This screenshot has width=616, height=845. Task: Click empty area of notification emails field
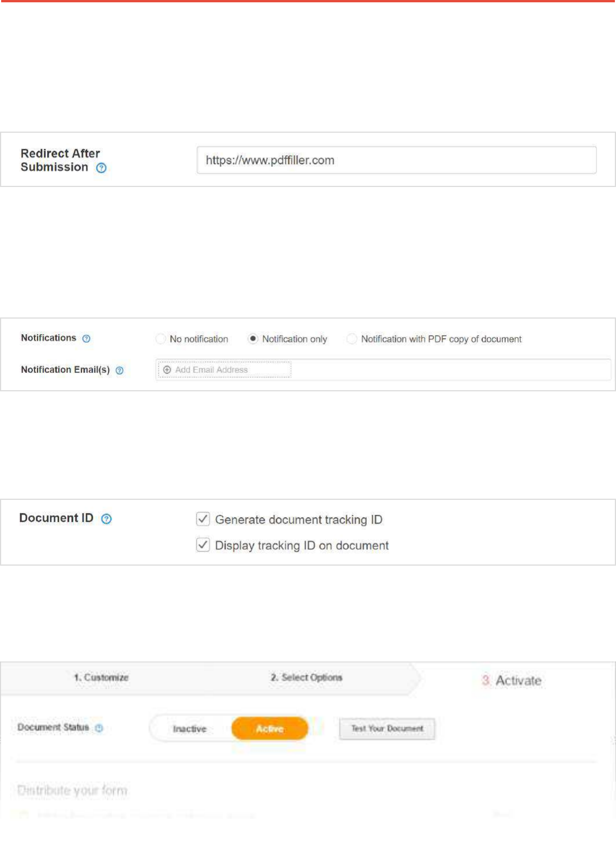click(x=450, y=370)
